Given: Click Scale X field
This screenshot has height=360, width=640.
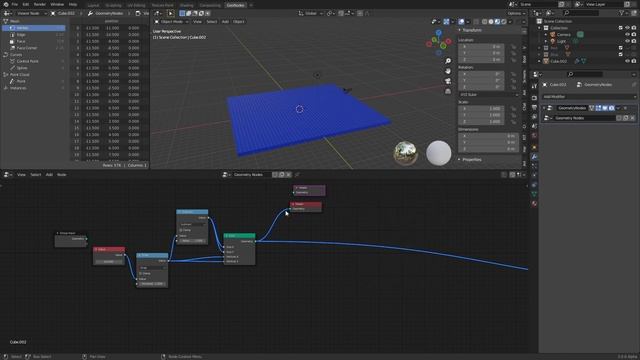Looking at the screenshot, I should (x=481, y=109).
